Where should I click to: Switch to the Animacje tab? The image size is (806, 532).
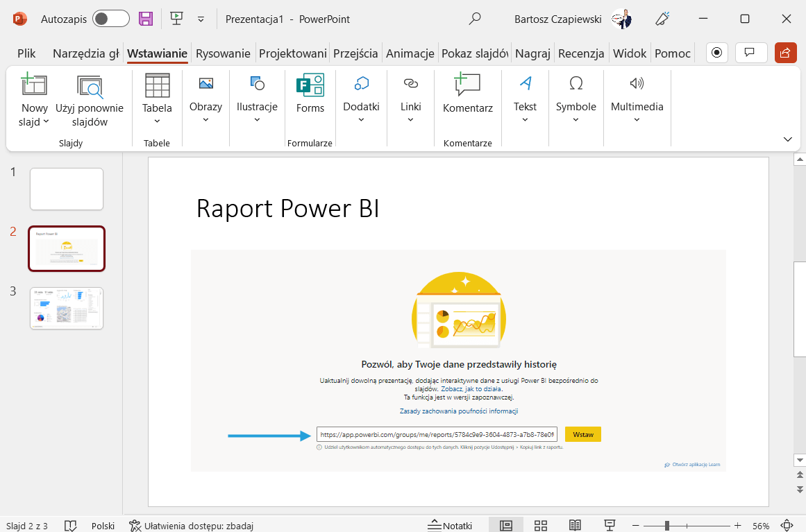click(410, 53)
